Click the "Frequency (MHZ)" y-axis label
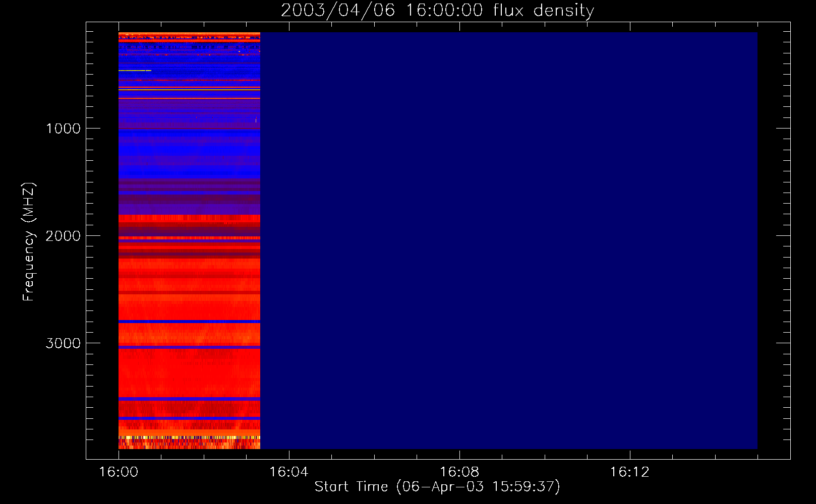Image resolution: width=816 pixels, height=504 pixels. pos(28,242)
